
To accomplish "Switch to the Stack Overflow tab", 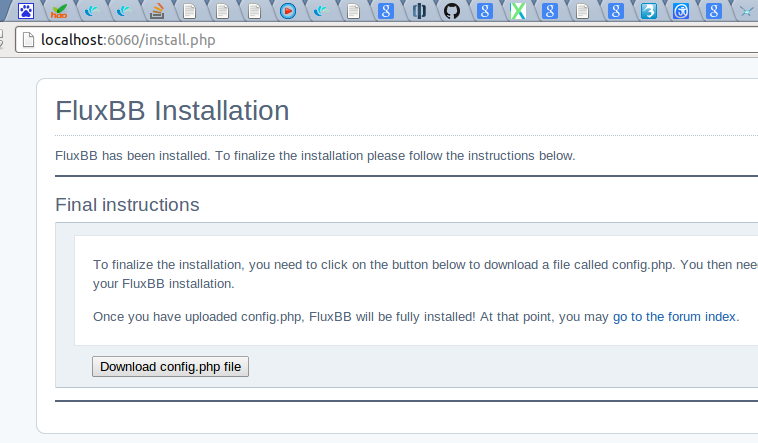I will point(157,11).
